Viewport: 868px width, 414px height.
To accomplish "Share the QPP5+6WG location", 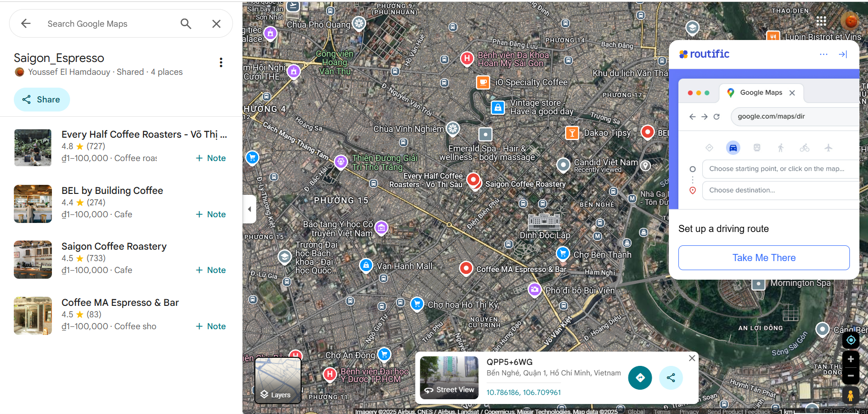I will (671, 378).
